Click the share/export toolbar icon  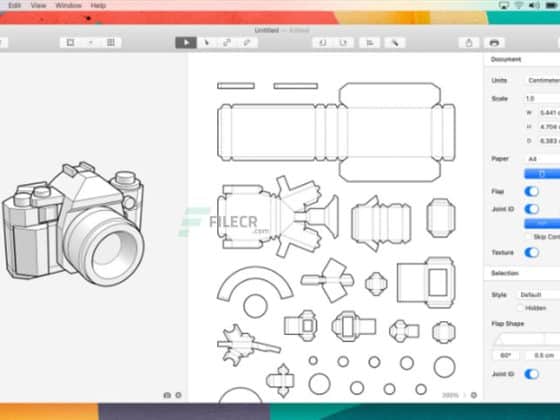point(469,43)
